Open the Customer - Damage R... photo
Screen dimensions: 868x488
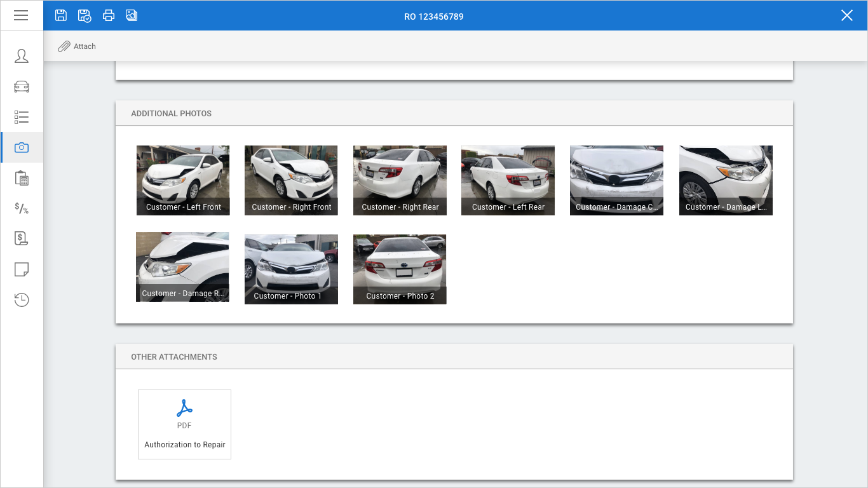(x=182, y=267)
